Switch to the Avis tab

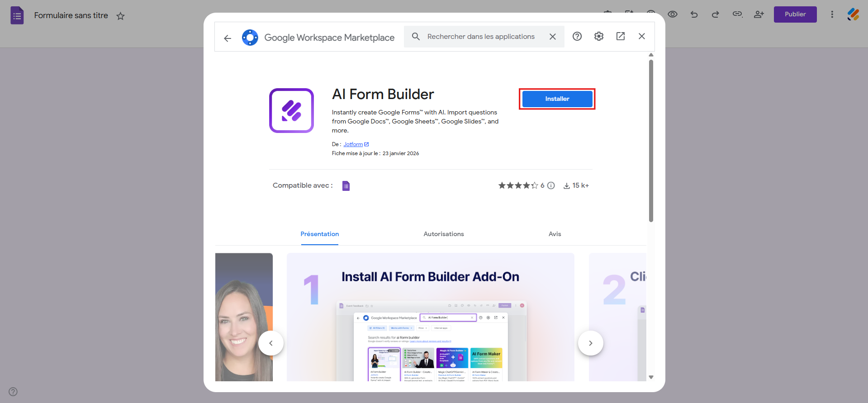[555, 234]
